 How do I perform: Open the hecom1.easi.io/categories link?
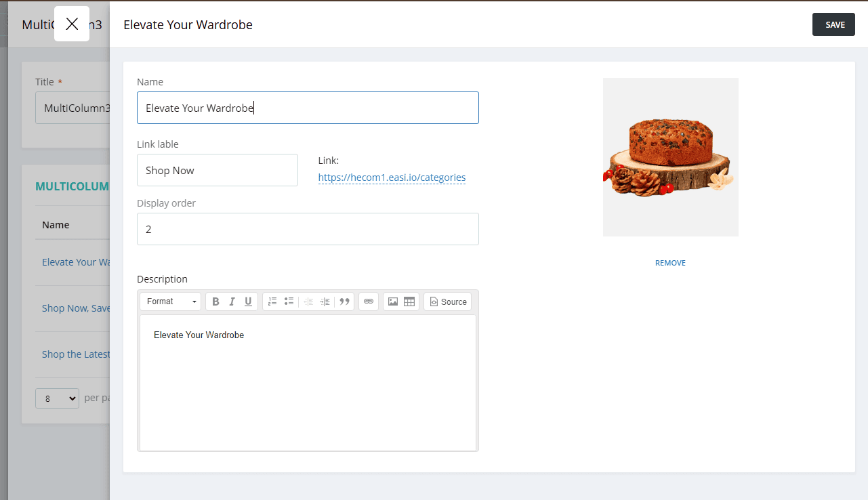[392, 178]
